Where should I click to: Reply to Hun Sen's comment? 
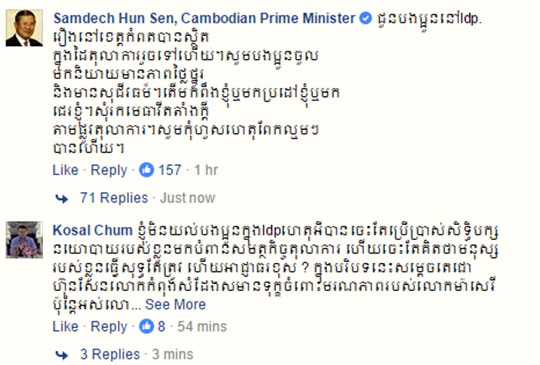point(109,170)
